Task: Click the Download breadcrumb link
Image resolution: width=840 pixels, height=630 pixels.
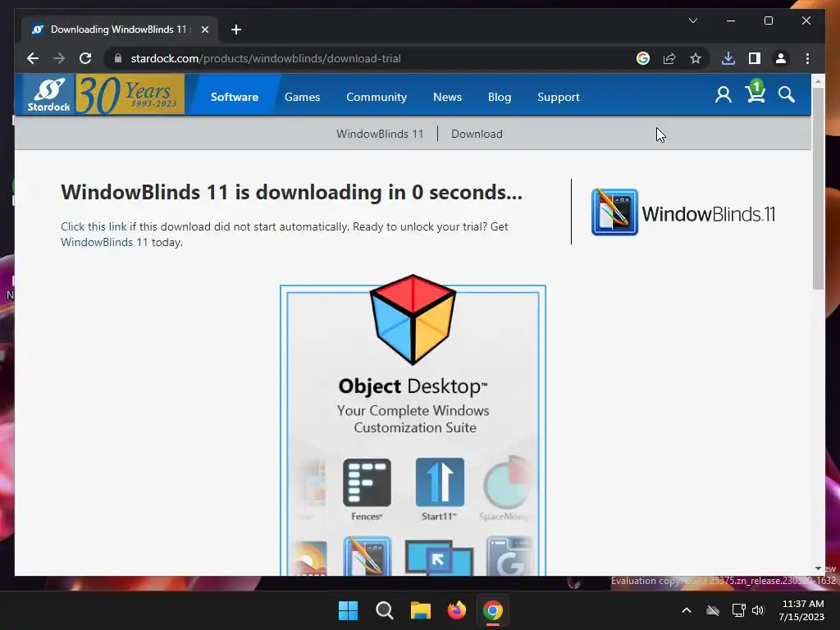Action: pyautogui.click(x=477, y=134)
